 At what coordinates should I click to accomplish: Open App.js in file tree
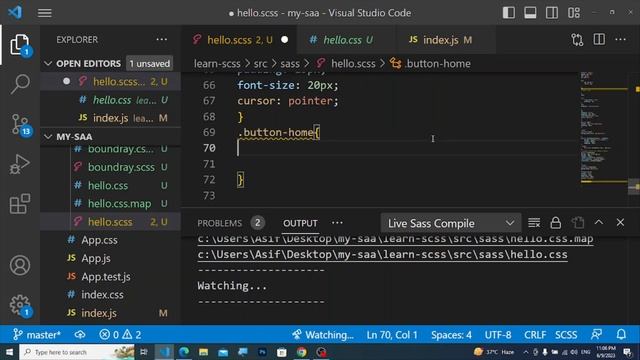(111, 258)
